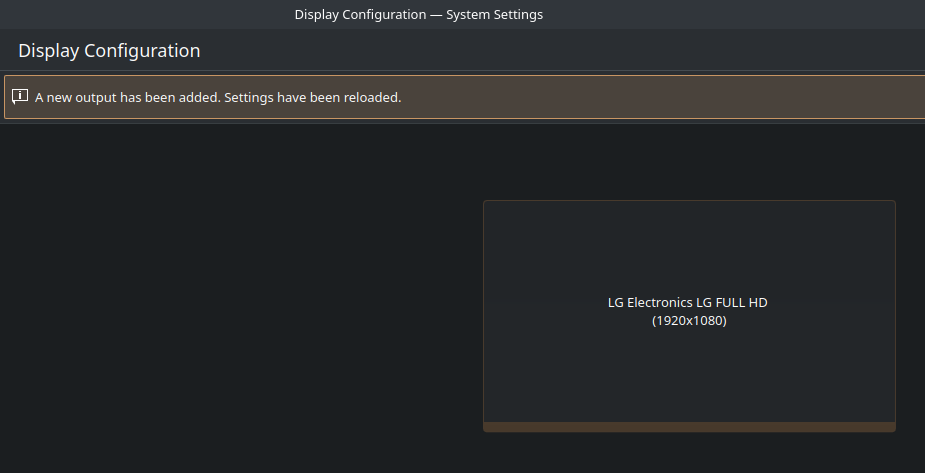Click the "A new output has been added" message
Screen dimensions: 925x473
[x=218, y=97]
